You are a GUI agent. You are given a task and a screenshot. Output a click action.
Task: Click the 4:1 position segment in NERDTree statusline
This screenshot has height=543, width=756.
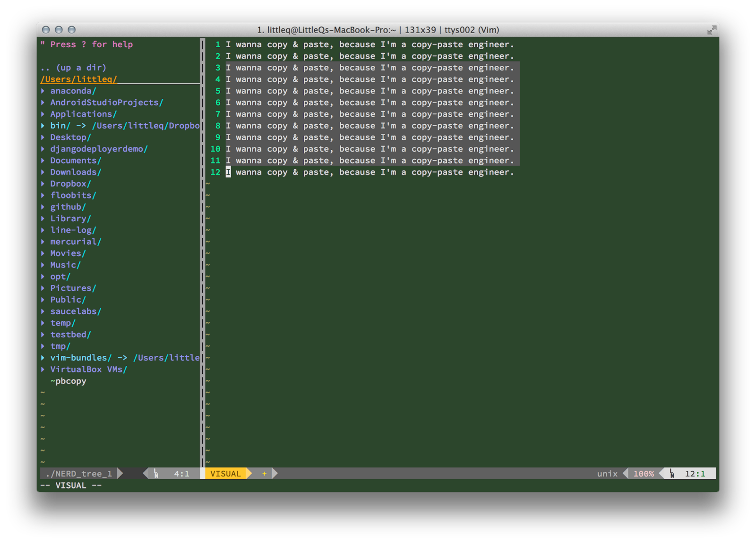[x=181, y=474]
